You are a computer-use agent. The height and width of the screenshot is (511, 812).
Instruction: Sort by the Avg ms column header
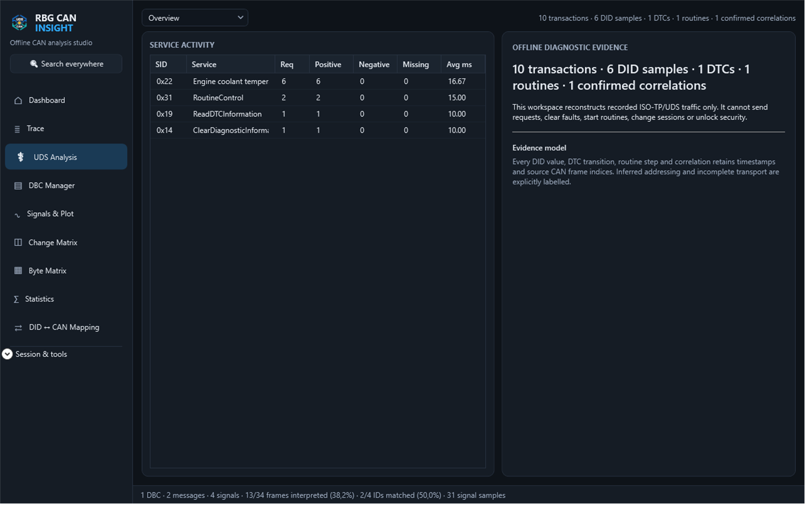[x=463, y=64]
